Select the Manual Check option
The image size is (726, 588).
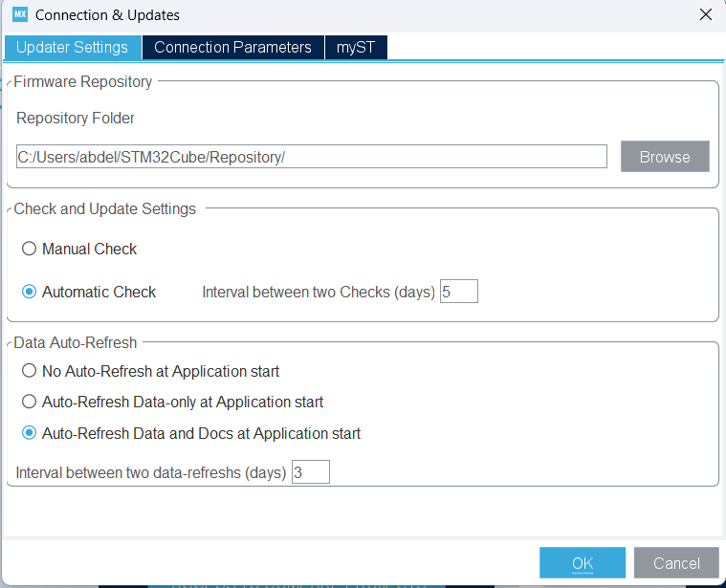(x=30, y=249)
